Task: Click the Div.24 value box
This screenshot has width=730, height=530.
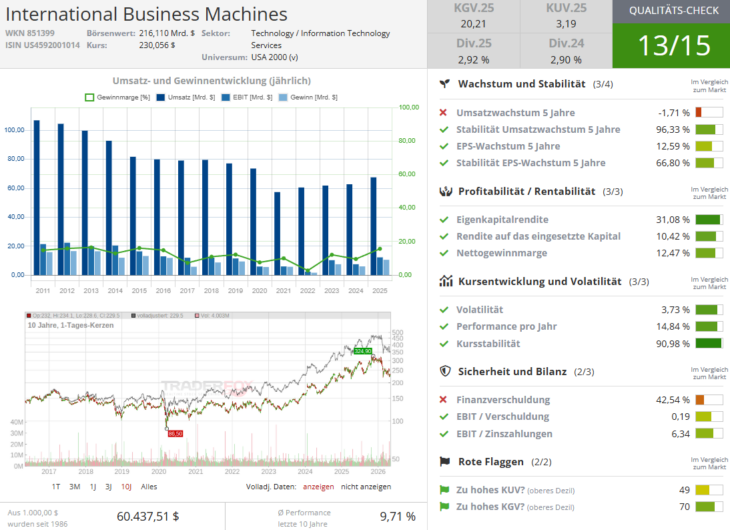Action: [566, 51]
